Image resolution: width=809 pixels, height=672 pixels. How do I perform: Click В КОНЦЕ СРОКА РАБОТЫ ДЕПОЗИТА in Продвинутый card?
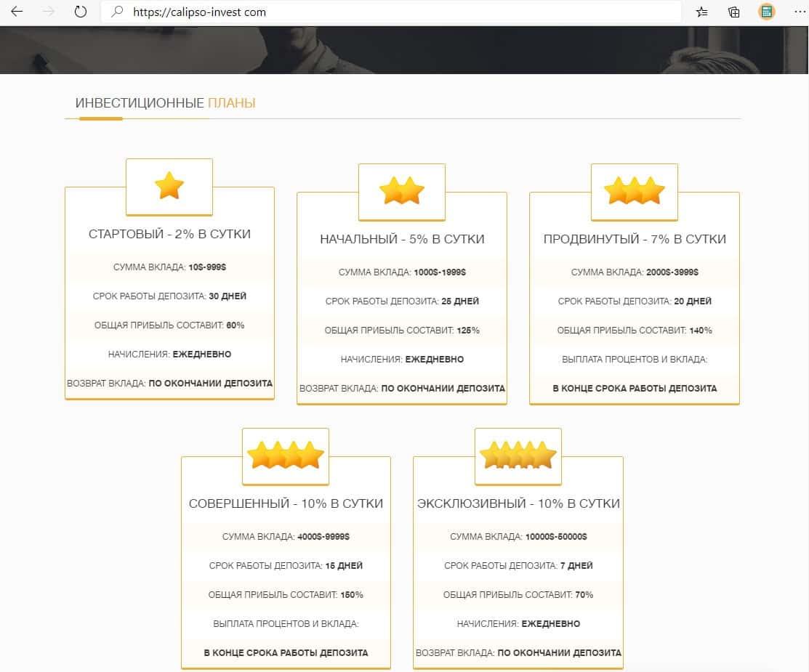(635, 389)
